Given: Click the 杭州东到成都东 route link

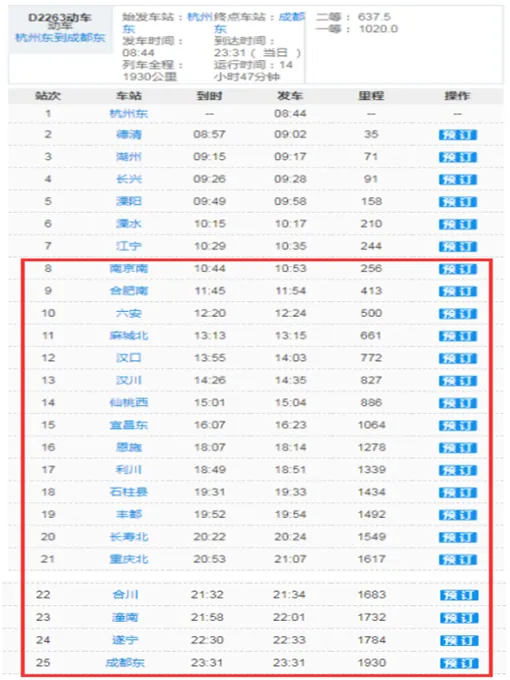Looking at the screenshot, I should (x=60, y=38).
